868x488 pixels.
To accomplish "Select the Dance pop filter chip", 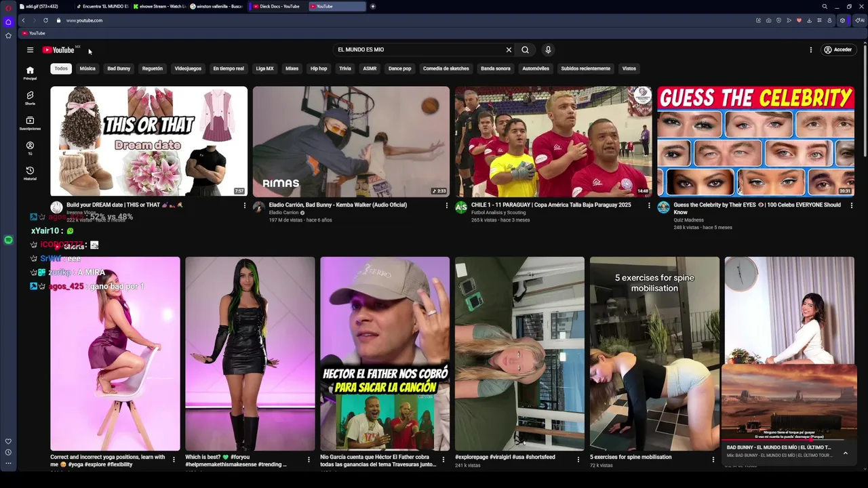I will coord(399,68).
